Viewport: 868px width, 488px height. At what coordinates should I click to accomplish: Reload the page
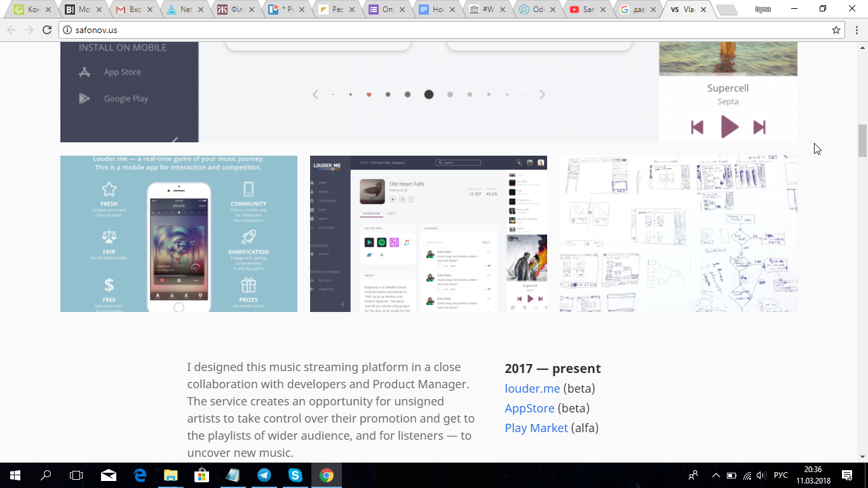click(47, 30)
